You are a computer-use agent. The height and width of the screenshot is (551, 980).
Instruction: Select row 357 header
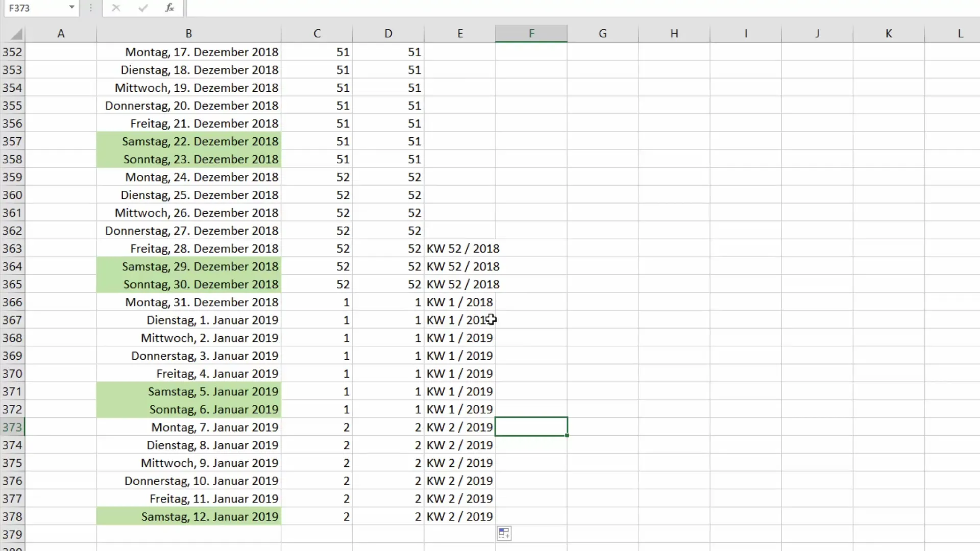(x=12, y=141)
